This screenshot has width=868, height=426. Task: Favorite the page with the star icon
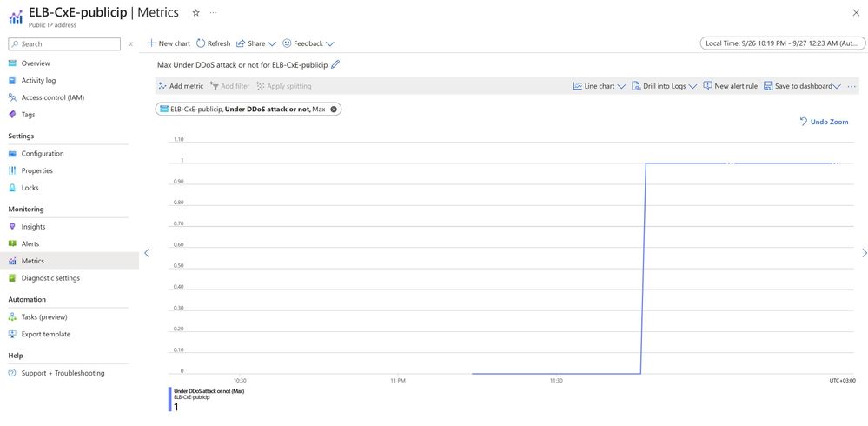click(195, 13)
